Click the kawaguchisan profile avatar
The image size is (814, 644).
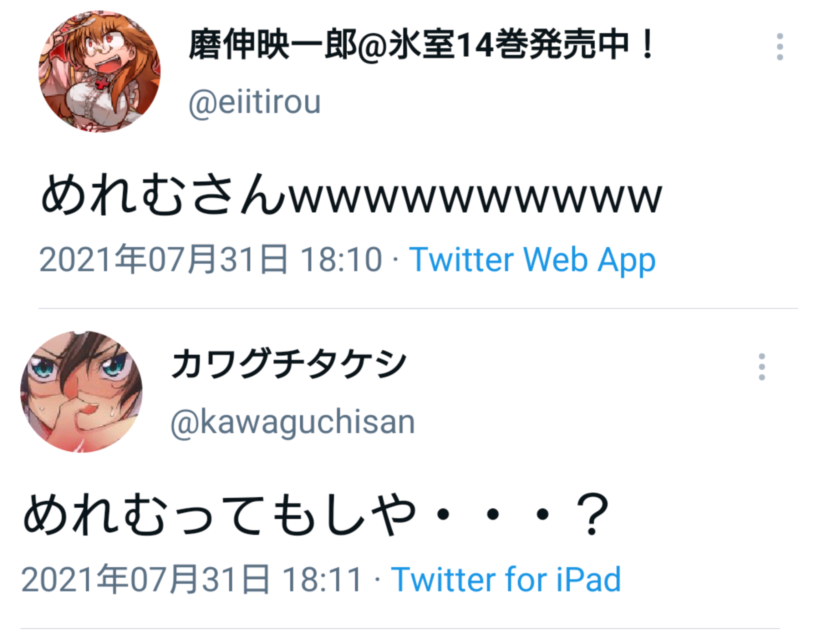coord(81,392)
